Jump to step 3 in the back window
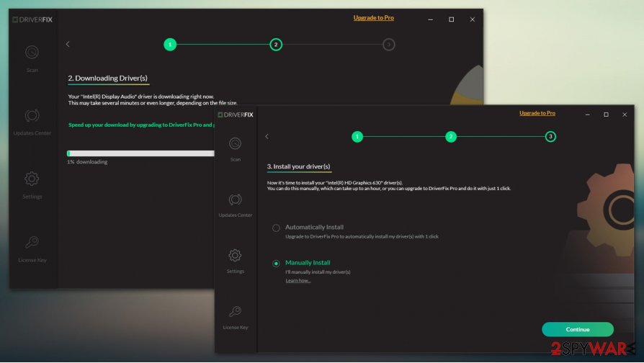The image size is (644, 363). 388,45
